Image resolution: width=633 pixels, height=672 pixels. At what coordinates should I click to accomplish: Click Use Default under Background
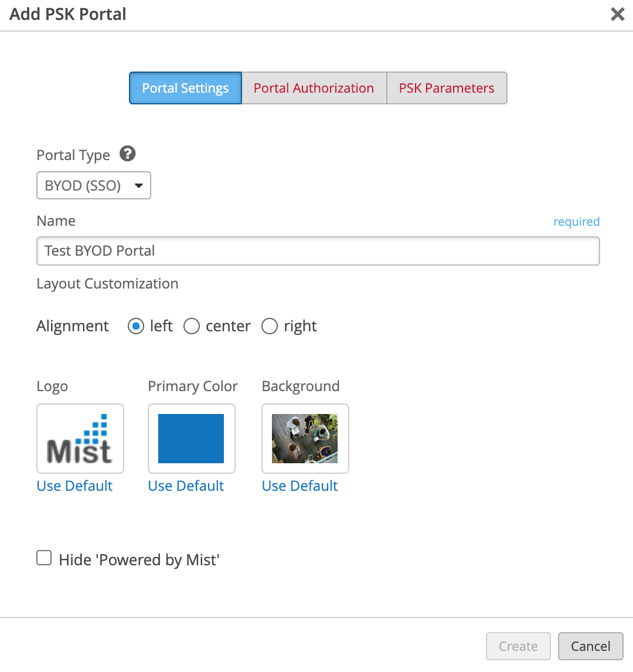(x=300, y=486)
